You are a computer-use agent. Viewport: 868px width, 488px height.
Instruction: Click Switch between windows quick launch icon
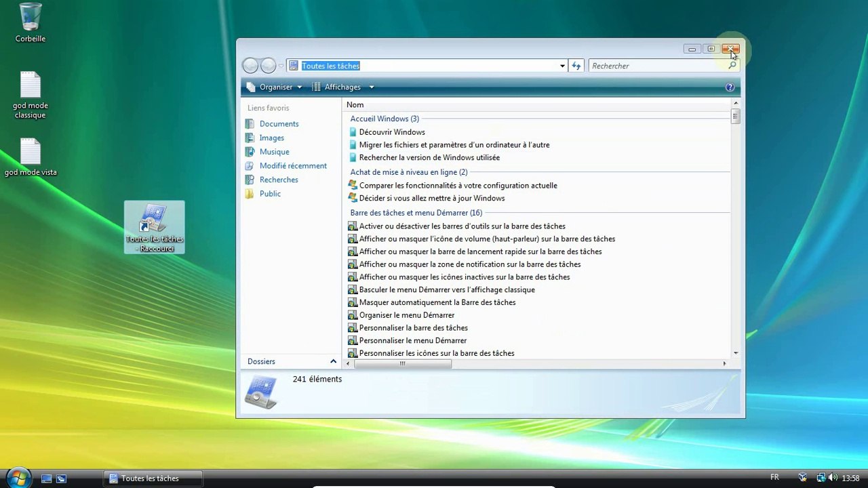click(61, 479)
